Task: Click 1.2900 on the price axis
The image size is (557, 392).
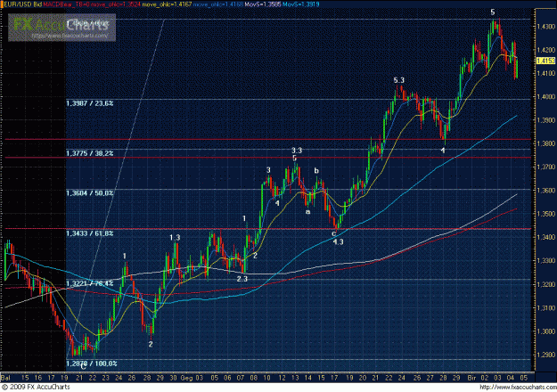Action: click(x=545, y=355)
